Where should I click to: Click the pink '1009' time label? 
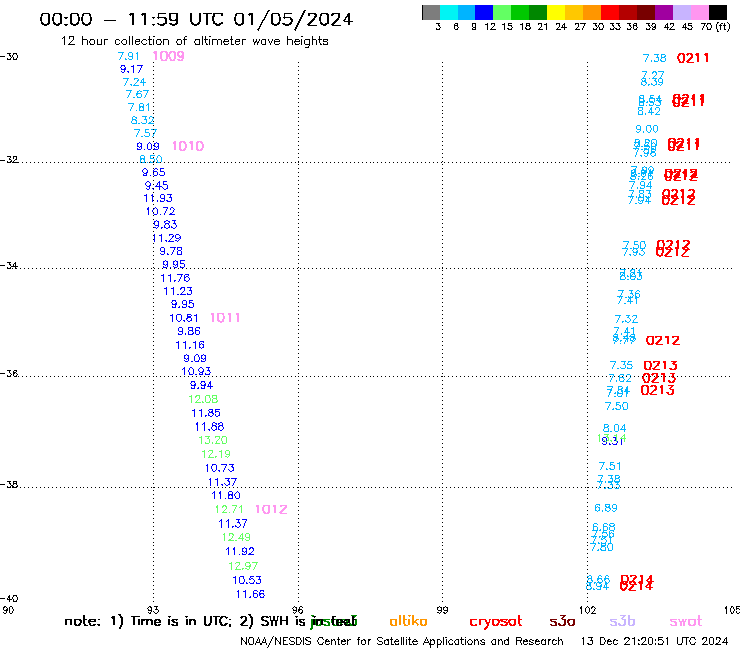pos(168,56)
